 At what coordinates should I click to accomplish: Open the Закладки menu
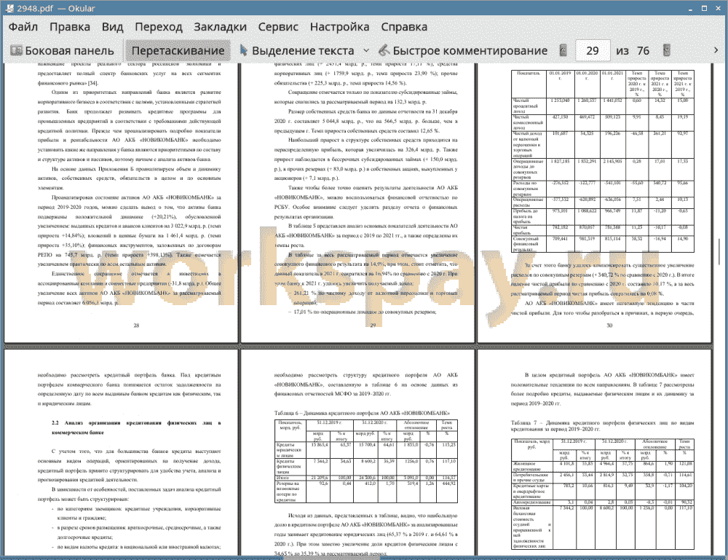[220, 27]
